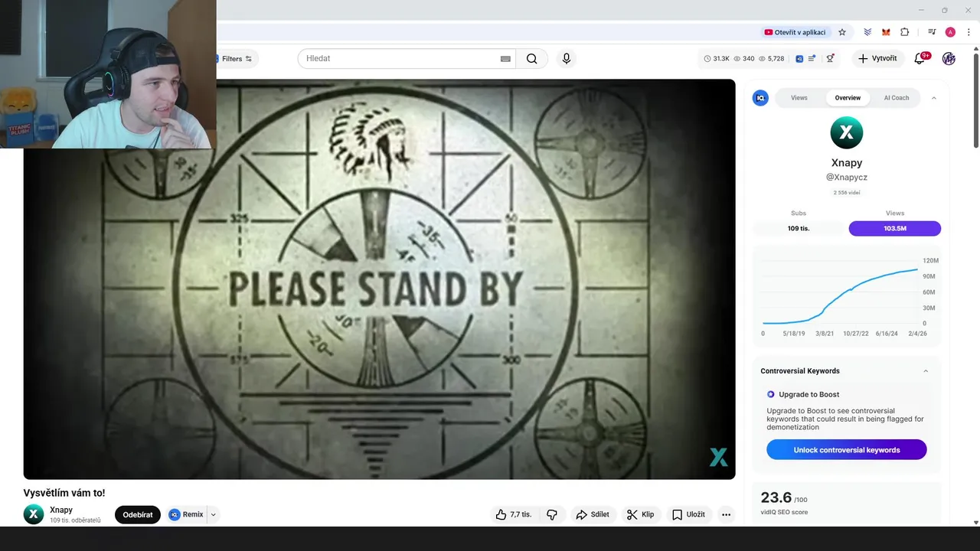This screenshot has height=551, width=980.
Task: Save the video with Uložit
Action: click(688, 514)
